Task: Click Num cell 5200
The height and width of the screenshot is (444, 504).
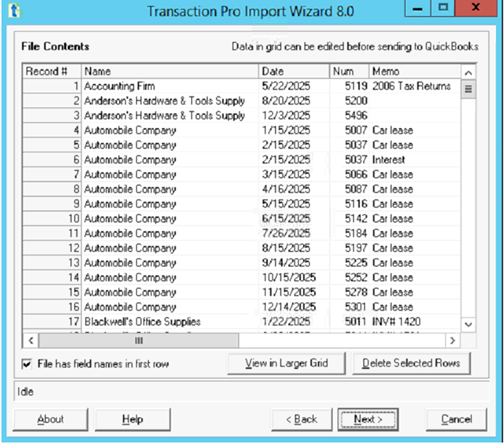Action: pos(349,101)
